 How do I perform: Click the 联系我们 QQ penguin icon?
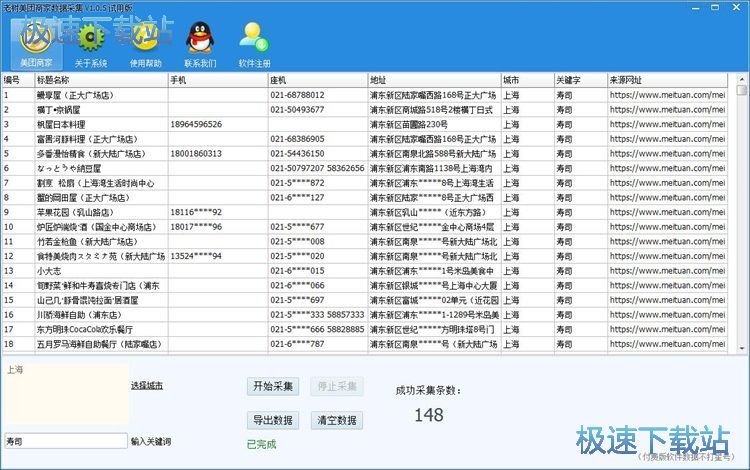pyautogui.click(x=200, y=45)
